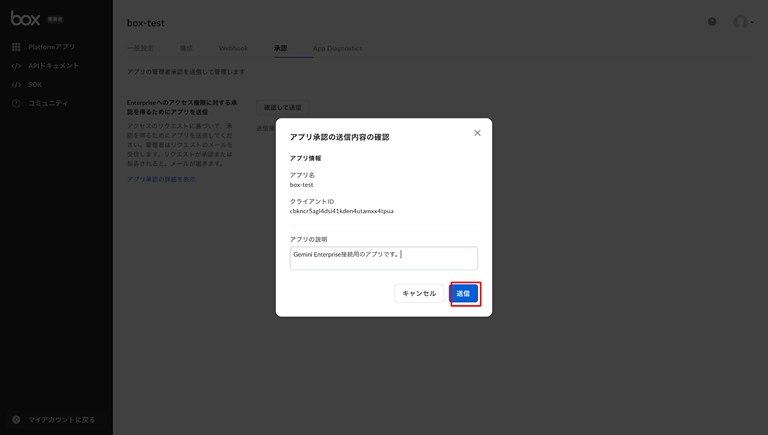Switch to the Webhook tab
The width and height of the screenshot is (768, 435).
[233, 48]
